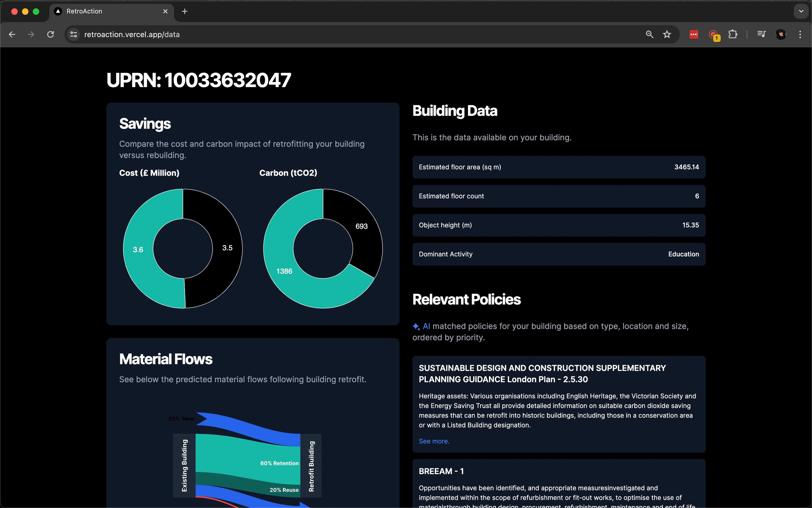This screenshot has height=508, width=812.
Task: Expand the tab search dropdown chevron
Action: click(x=801, y=12)
